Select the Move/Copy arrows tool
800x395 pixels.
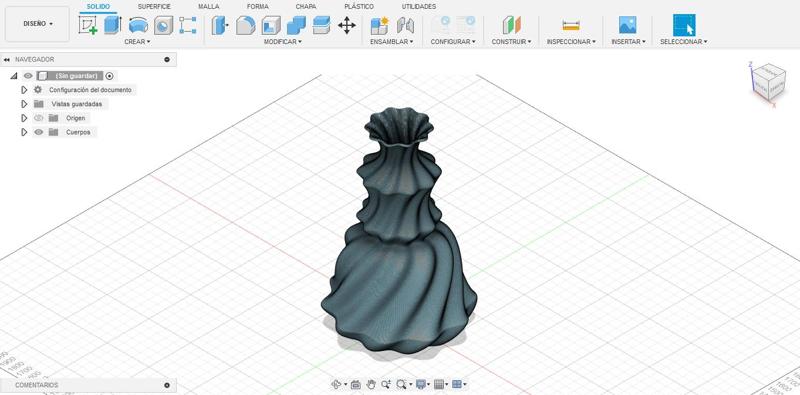(347, 25)
